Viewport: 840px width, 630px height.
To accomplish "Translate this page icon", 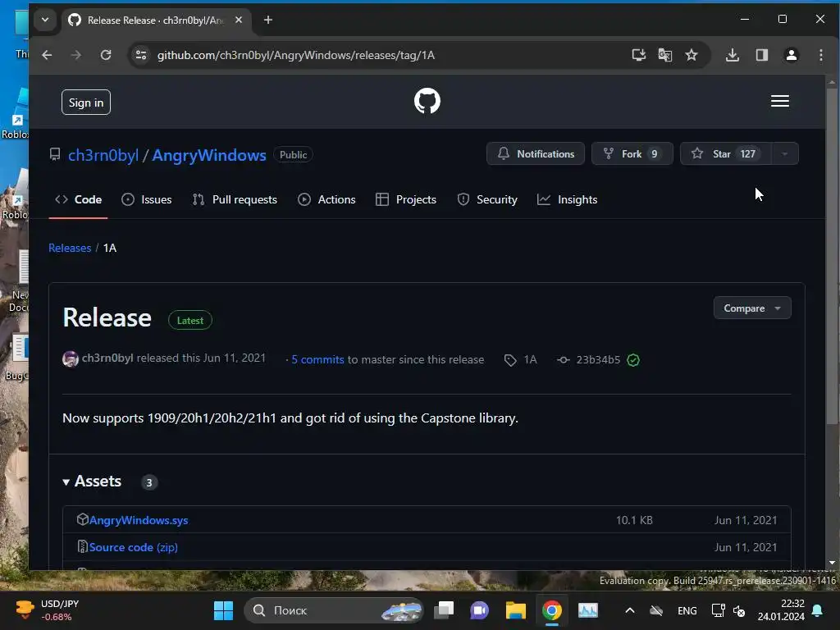I will pos(664,55).
